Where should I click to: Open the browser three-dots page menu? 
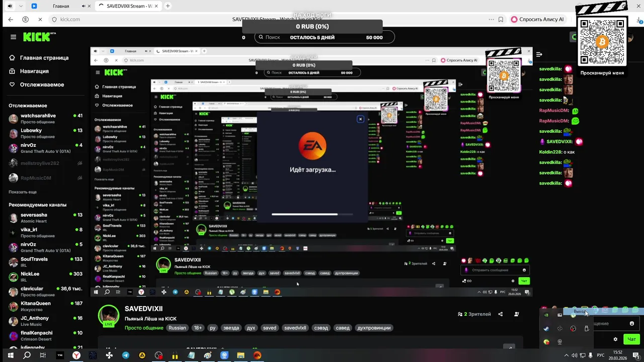[491, 19]
